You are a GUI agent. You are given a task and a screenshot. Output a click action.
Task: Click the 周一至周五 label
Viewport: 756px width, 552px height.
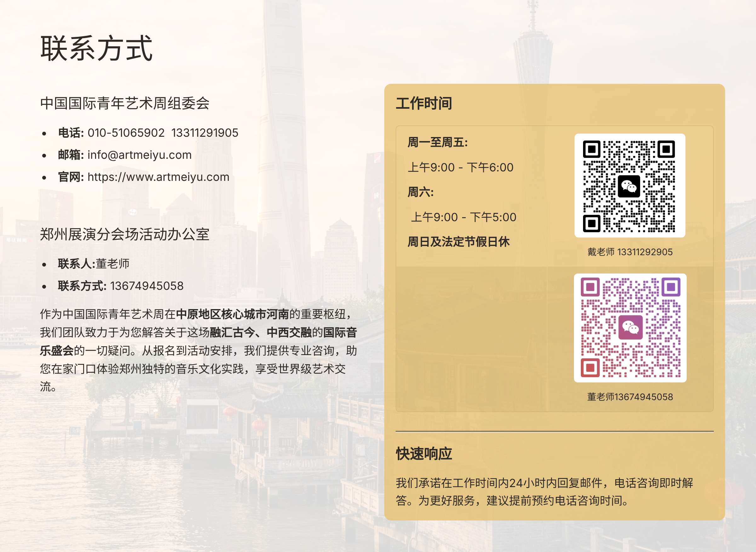[x=437, y=142]
